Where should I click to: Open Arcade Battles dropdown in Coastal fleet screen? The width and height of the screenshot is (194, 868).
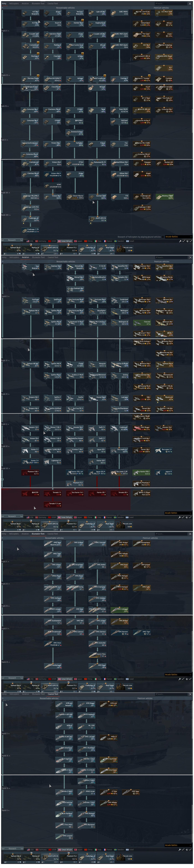tap(178, 845)
